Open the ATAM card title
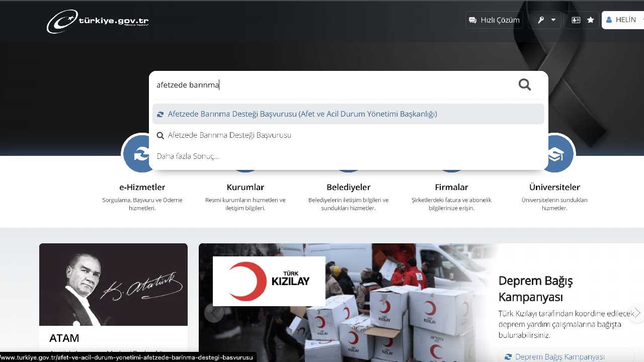 point(64,338)
